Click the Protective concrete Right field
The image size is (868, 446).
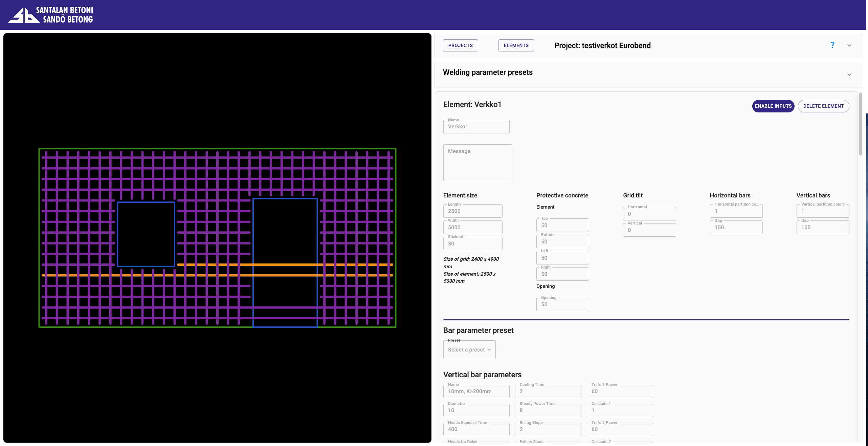tap(562, 274)
